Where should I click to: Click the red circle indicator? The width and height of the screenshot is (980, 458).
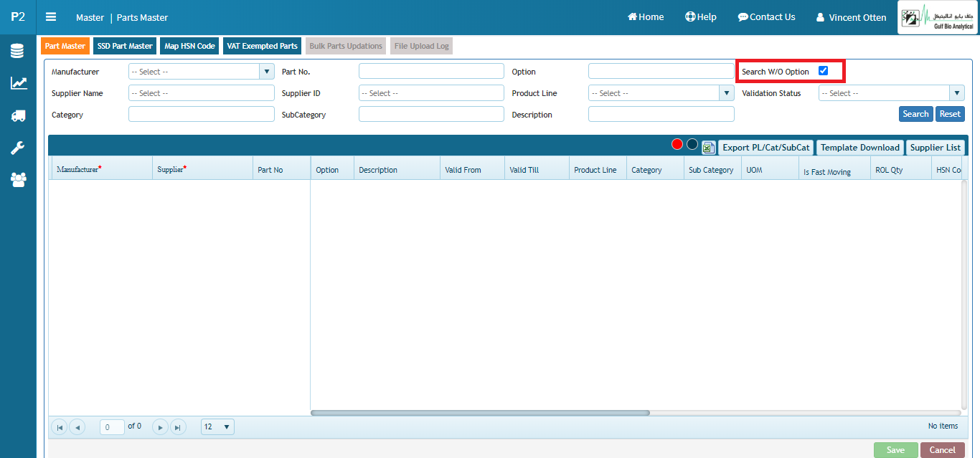pyautogui.click(x=677, y=144)
